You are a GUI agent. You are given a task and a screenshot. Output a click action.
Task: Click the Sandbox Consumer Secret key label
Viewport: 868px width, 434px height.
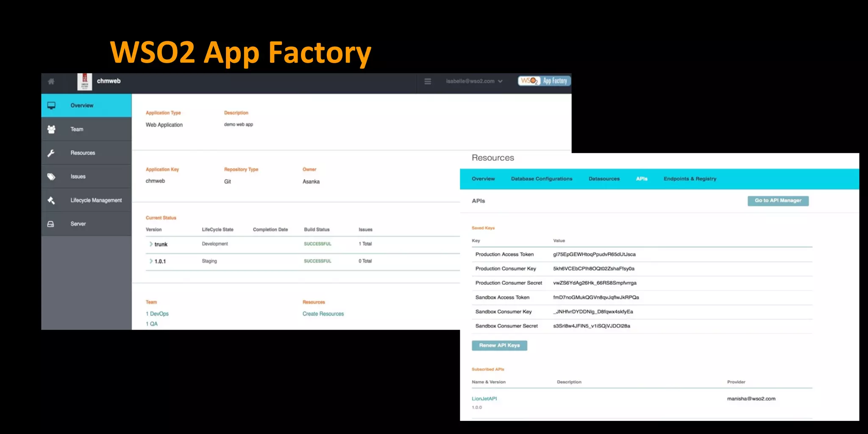click(506, 326)
